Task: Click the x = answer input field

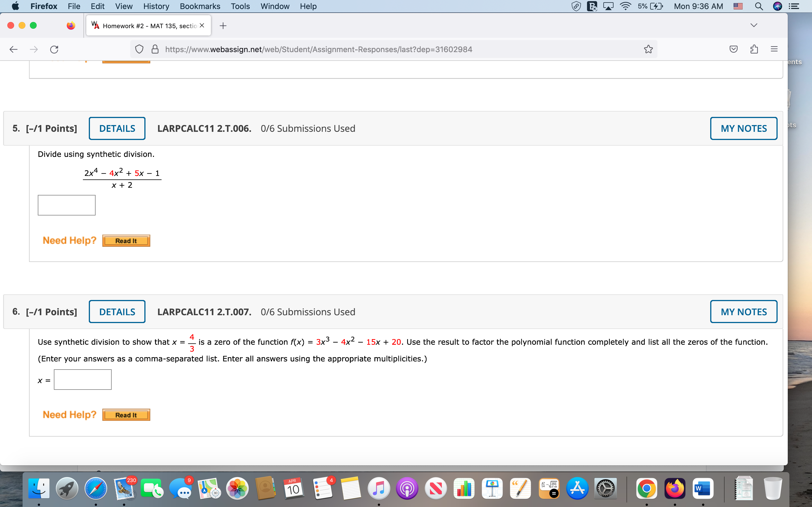Action: pyautogui.click(x=82, y=379)
